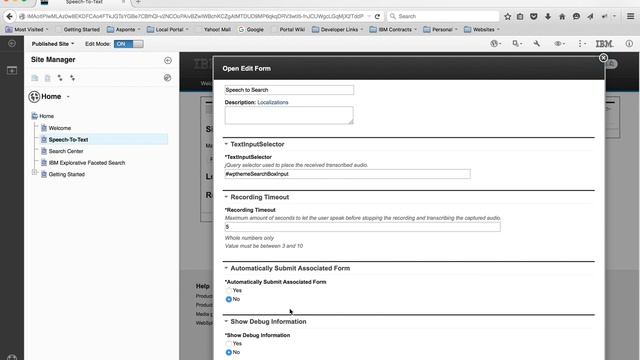Open the Websites bookmark folder
This screenshot has height=360, width=640.
(x=482, y=29)
